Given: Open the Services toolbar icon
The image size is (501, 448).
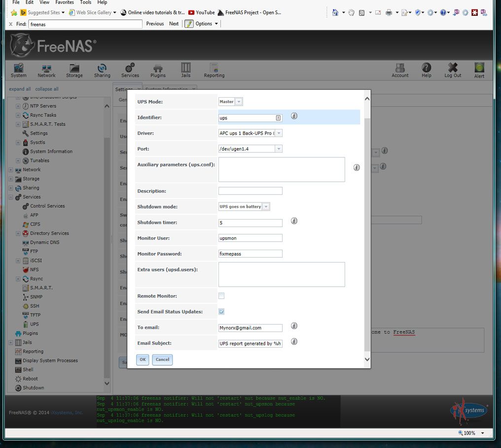Looking at the screenshot, I should point(130,71).
